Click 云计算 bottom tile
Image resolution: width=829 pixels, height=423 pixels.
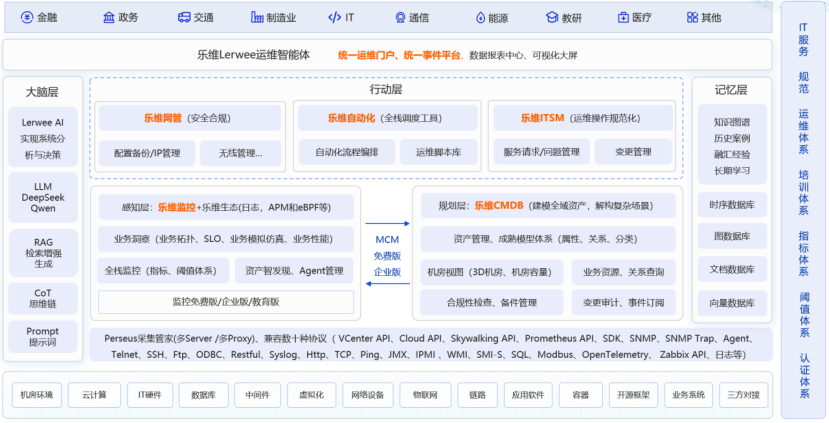(x=94, y=394)
